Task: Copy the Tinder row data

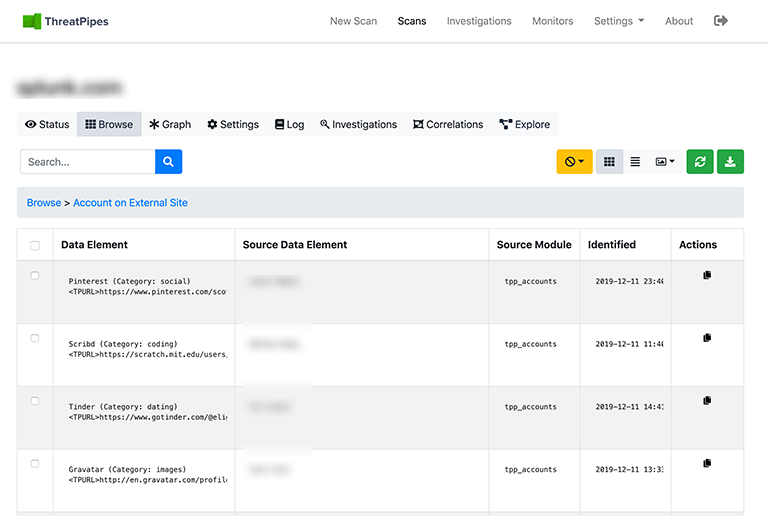Action: tap(707, 400)
